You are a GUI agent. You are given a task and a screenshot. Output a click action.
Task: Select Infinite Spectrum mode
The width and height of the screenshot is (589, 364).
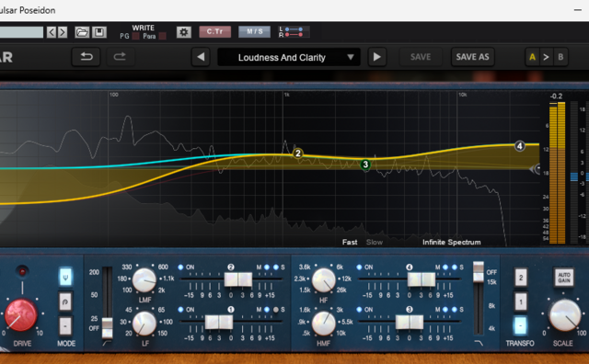point(452,243)
